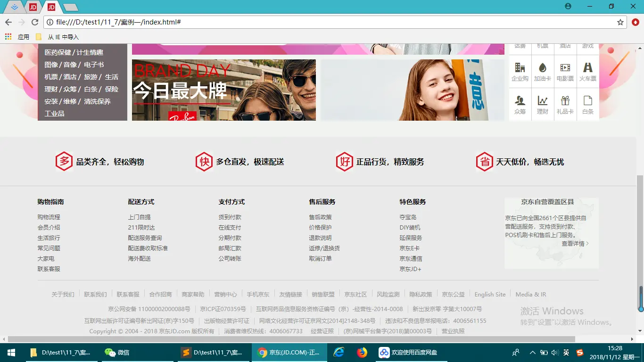Show hidden tray icons with the chevron
Viewport: 644px width, 362px height.
click(x=533, y=352)
